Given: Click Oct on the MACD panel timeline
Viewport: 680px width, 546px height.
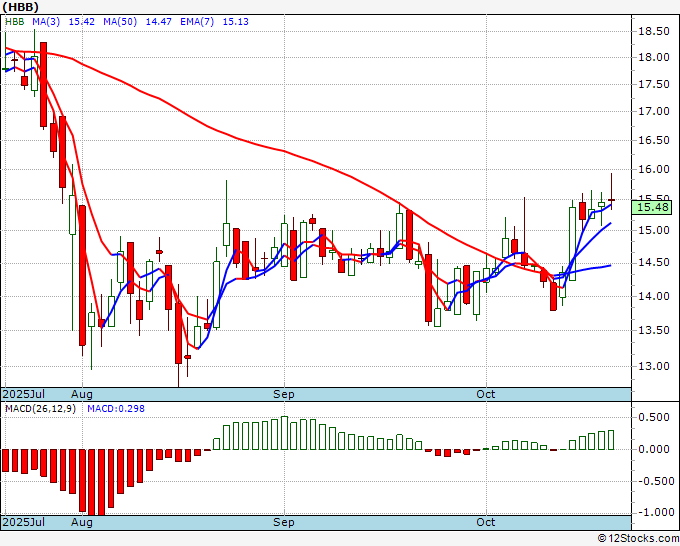Looking at the screenshot, I should 485,522.
